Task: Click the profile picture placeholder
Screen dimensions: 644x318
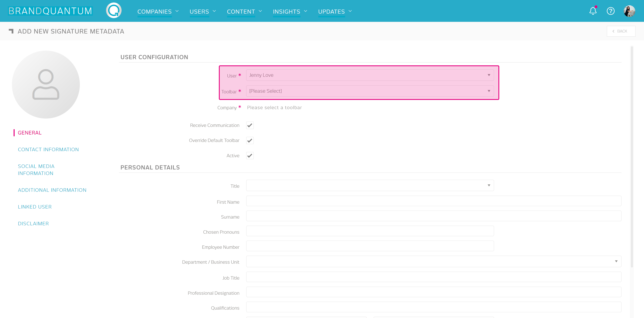Action: pyautogui.click(x=46, y=84)
